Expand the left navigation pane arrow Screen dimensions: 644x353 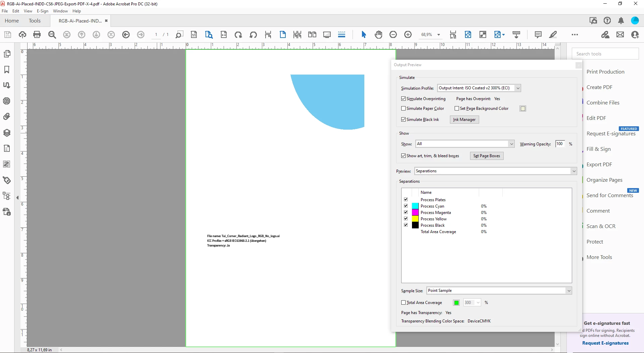coord(17,198)
